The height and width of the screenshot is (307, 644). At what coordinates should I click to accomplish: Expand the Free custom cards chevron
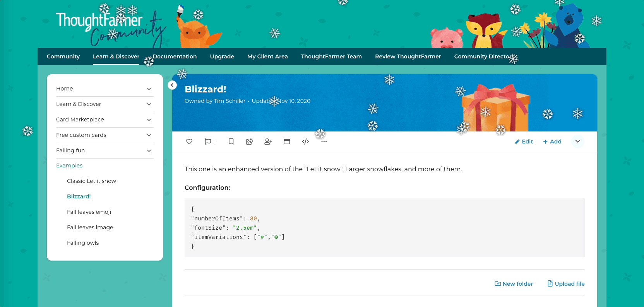149,135
